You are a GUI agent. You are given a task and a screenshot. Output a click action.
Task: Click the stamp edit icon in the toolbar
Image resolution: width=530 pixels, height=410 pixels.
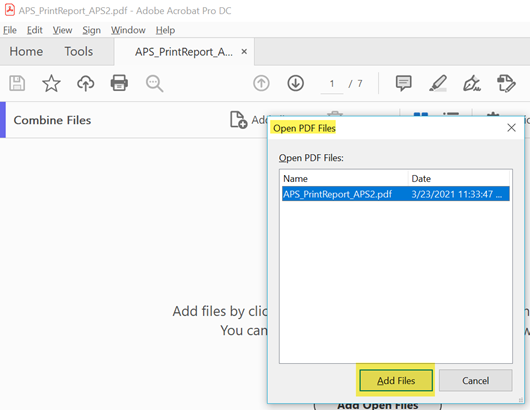pyautogui.click(x=506, y=83)
